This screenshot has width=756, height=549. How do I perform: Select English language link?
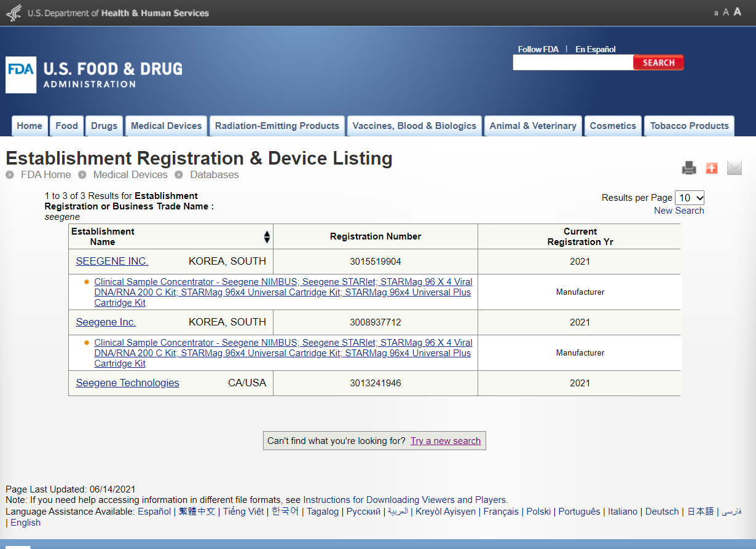[x=25, y=523]
